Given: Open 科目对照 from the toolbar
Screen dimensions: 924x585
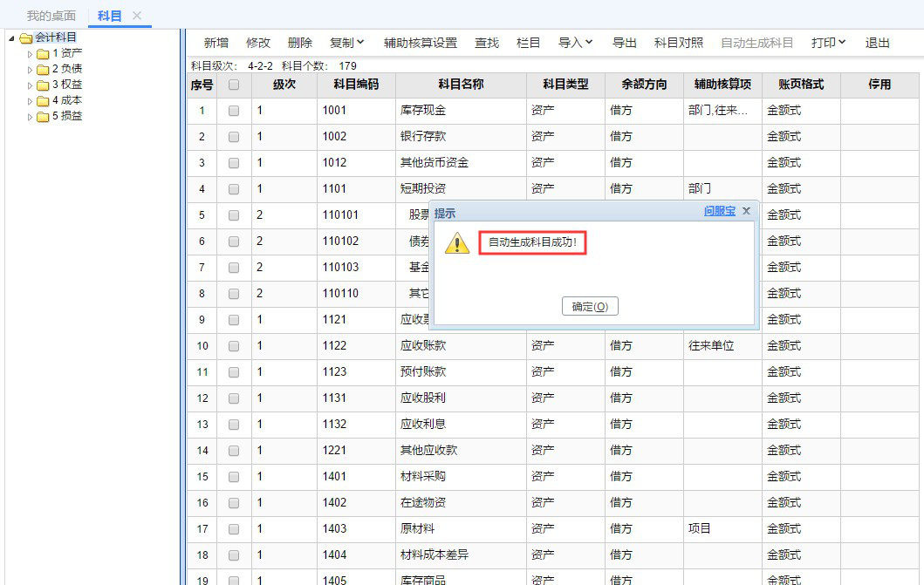Looking at the screenshot, I should 679,43.
